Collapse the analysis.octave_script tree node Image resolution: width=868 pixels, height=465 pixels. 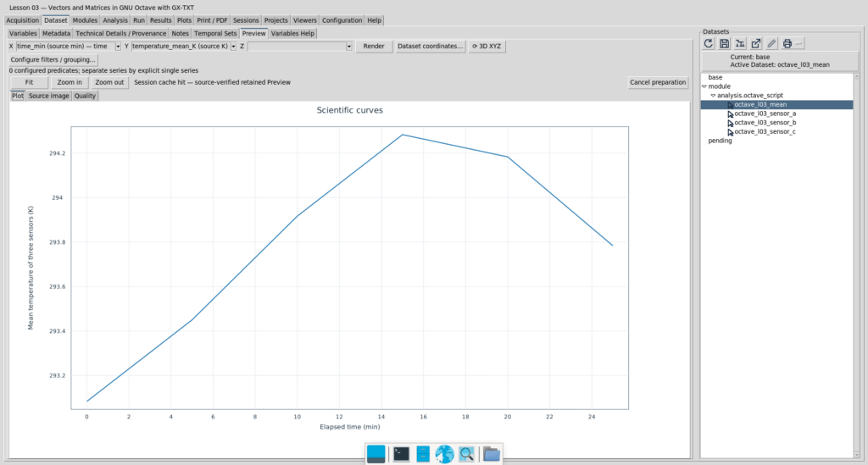(x=713, y=96)
